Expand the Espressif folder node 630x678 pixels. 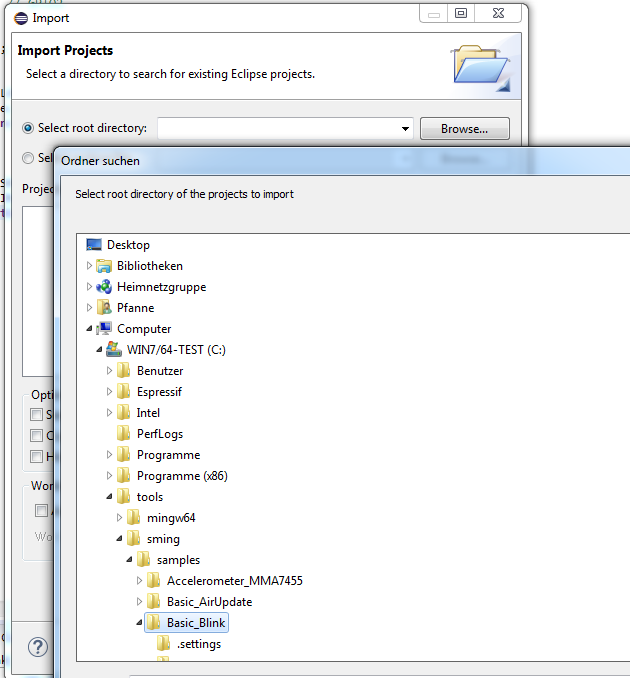[x=109, y=392]
